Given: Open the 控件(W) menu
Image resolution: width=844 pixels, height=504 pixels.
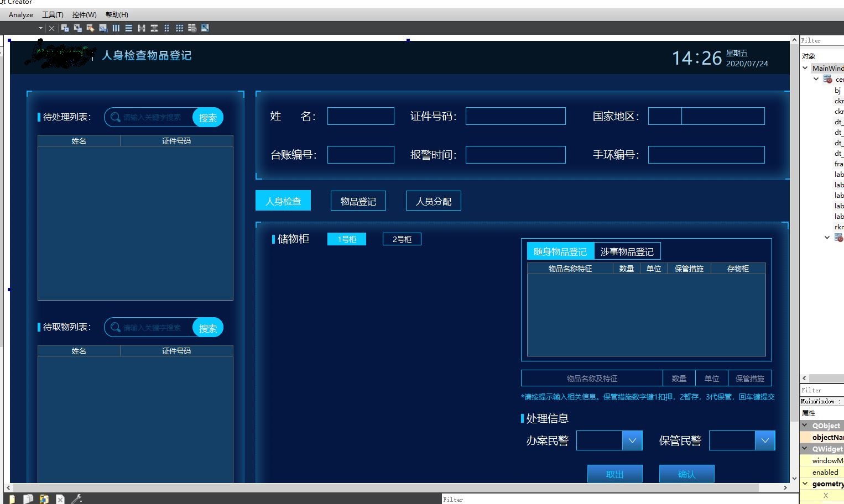Looking at the screenshot, I should pyautogui.click(x=84, y=15).
